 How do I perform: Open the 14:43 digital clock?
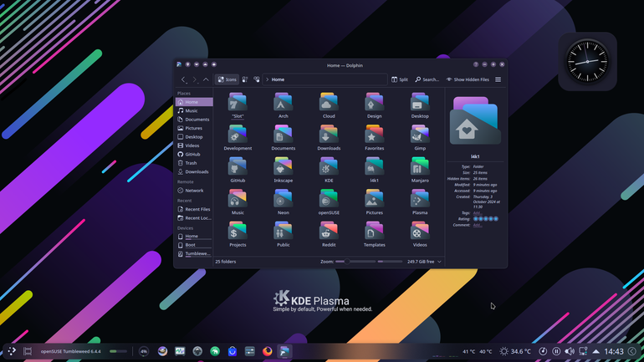click(x=614, y=351)
